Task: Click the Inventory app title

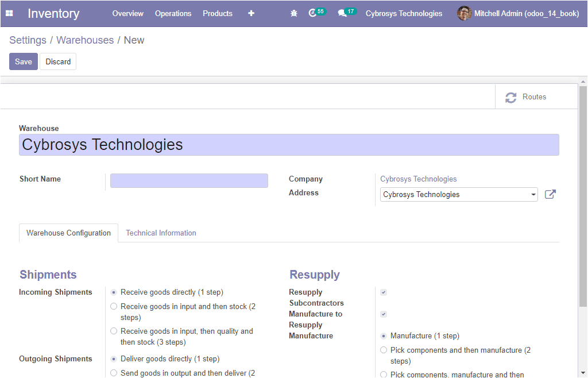Action: pyautogui.click(x=53, y=14)
